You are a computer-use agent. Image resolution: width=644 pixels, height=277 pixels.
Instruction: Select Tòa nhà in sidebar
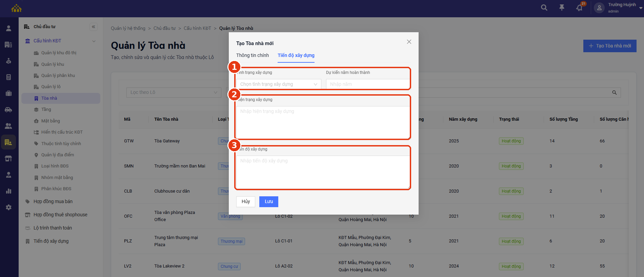click(x=61, y=98)
